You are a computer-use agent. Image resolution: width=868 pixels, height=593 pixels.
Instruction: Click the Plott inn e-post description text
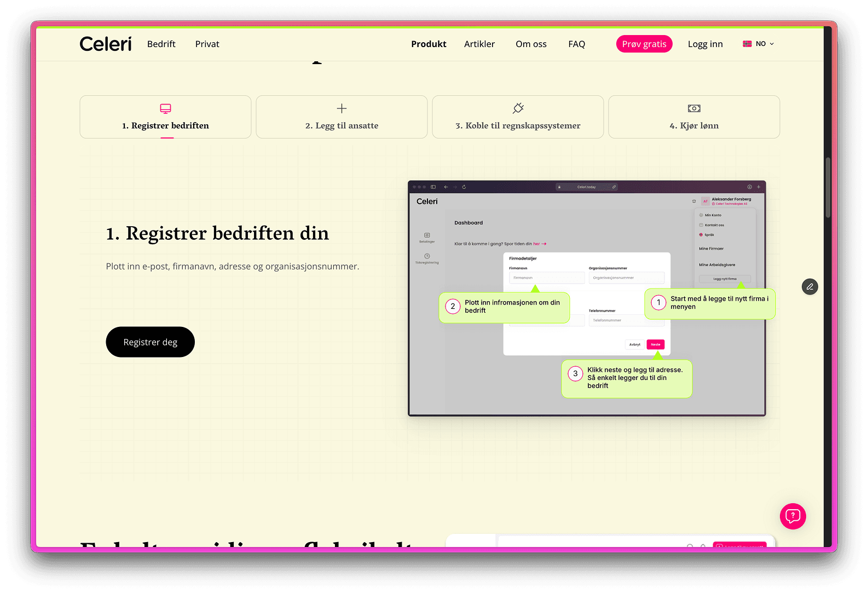233,267
